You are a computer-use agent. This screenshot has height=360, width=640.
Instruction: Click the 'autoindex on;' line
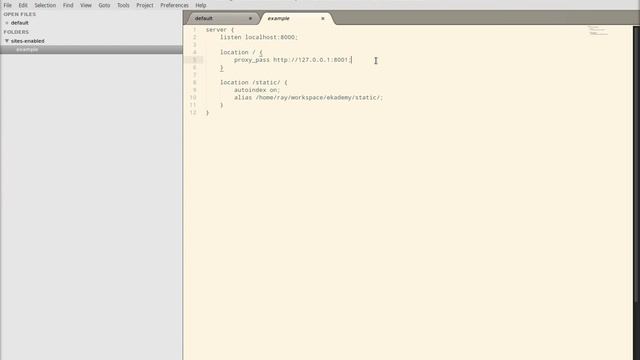257,90
